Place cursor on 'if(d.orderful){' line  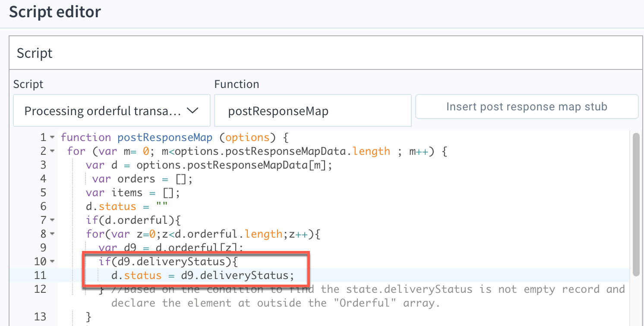(133, 220)
